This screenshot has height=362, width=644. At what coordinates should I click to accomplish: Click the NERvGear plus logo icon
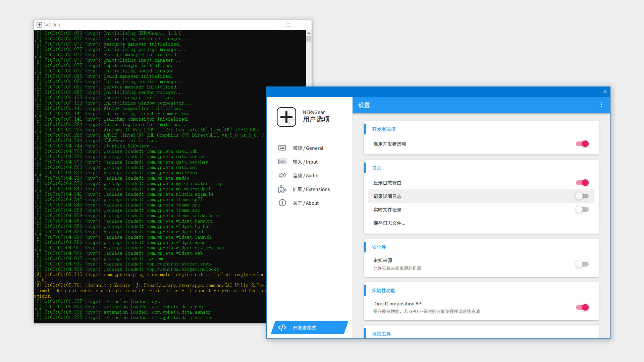pos(286,117)
